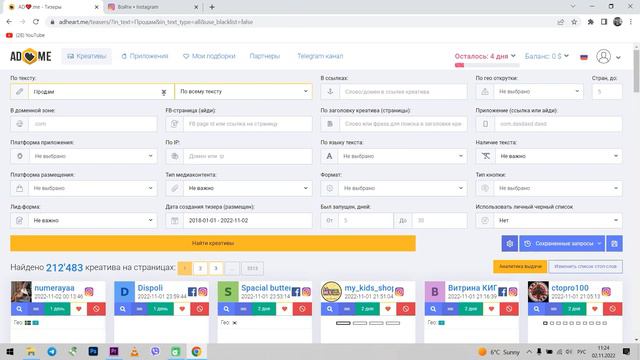This screenshot has width=640, height=360.
Task: Go to results page 3
Action: (x=216, y=268)
